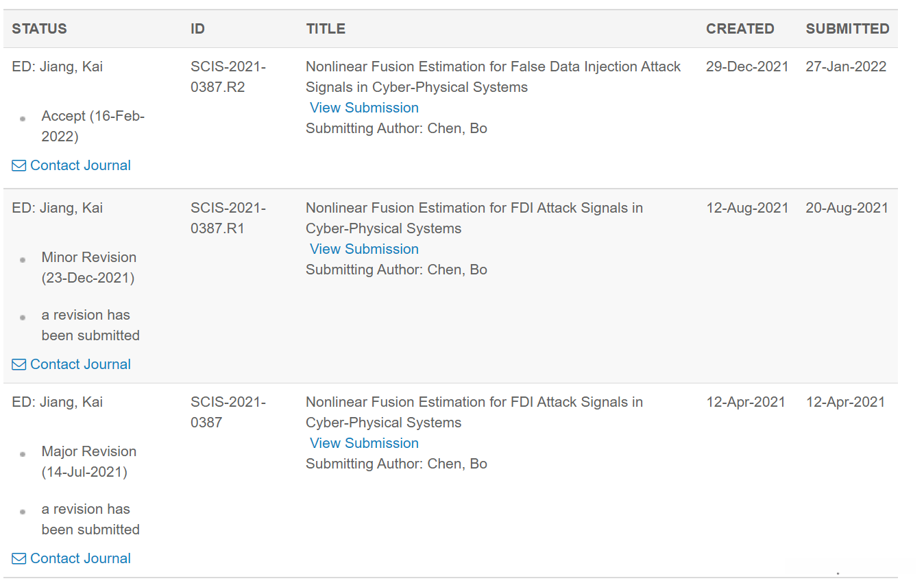Select manuscript ID SCIS-2021-0387.R2

click(228, 77)
